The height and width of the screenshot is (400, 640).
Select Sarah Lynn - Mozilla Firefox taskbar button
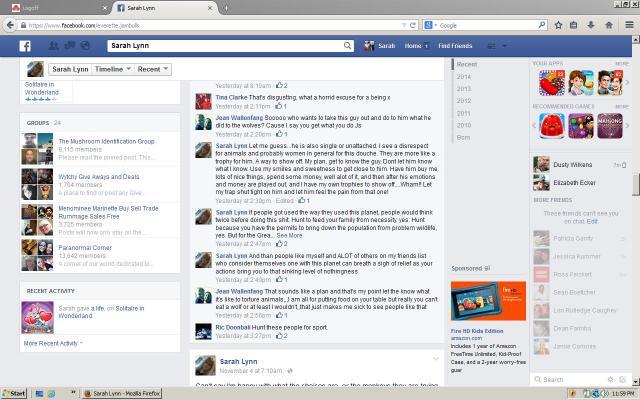(x=122, y=394)
